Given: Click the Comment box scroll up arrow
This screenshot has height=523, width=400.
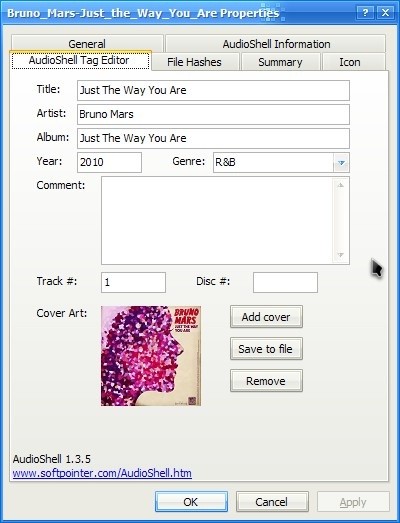Looking at the screenshot, I should (340, 185).
